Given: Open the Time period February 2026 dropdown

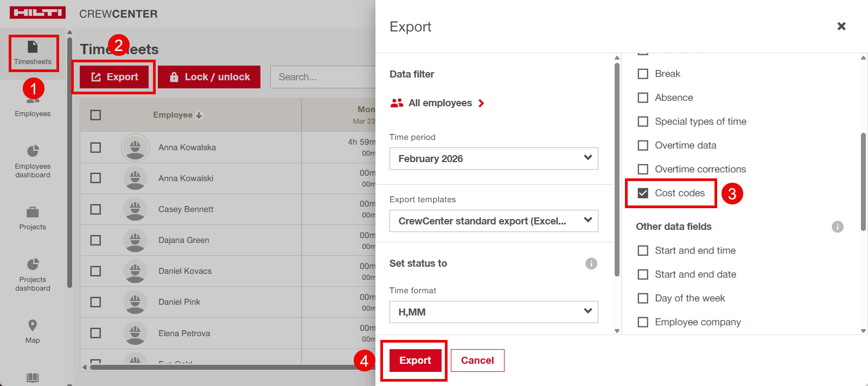Looking at the screenshot, I should point(493,158).
